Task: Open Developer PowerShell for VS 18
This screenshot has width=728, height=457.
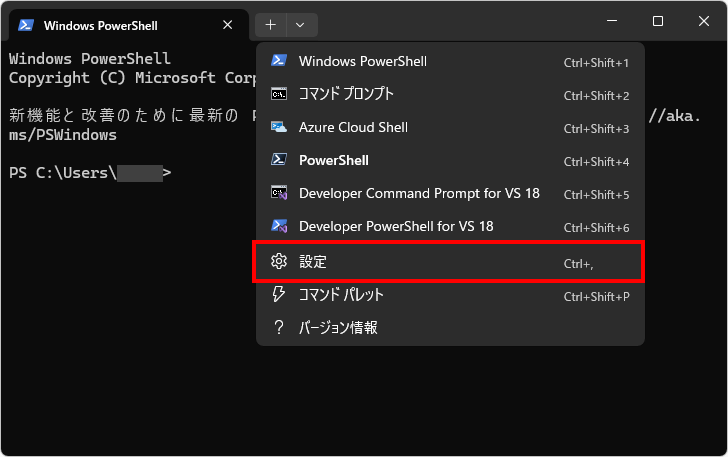Action: pyautogui.click(x=450, y=226)
